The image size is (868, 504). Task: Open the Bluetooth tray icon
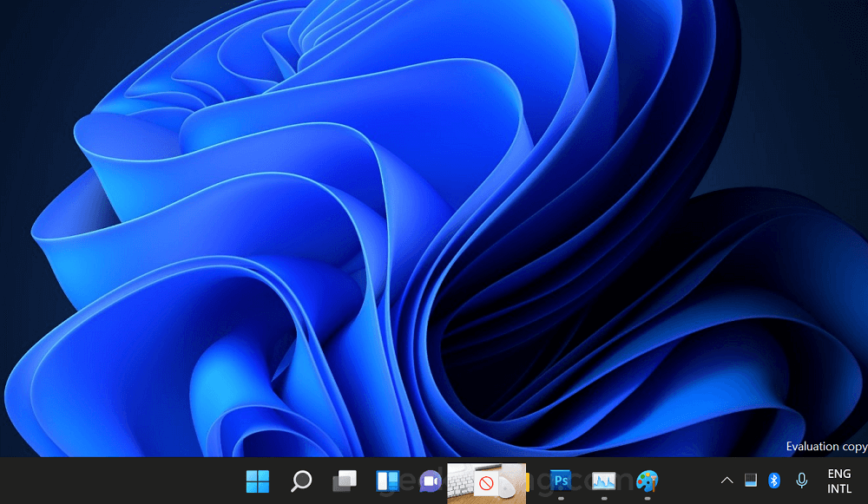pyautogui.click(x=774, y=481)
